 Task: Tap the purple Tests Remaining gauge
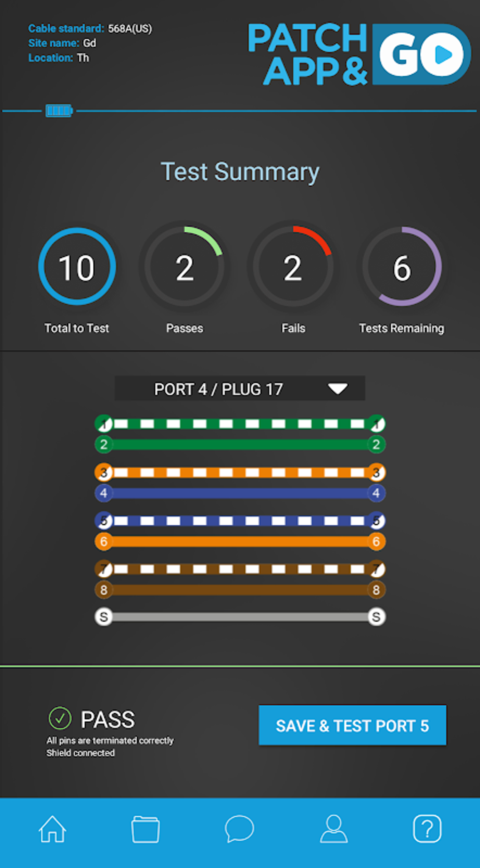(402, 267)
